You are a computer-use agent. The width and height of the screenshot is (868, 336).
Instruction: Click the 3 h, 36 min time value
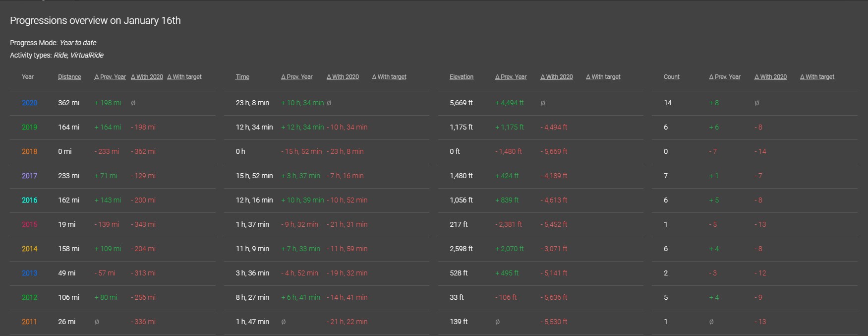(252, 273)
